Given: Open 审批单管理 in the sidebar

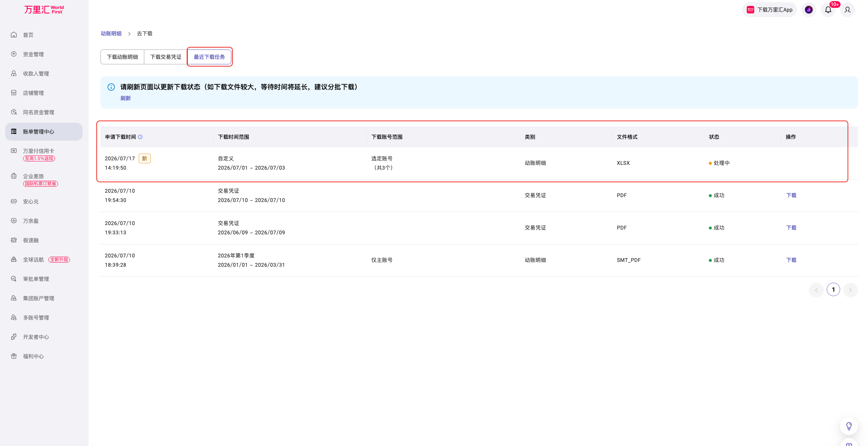Looking at the screenshot, I should [44, 279].
